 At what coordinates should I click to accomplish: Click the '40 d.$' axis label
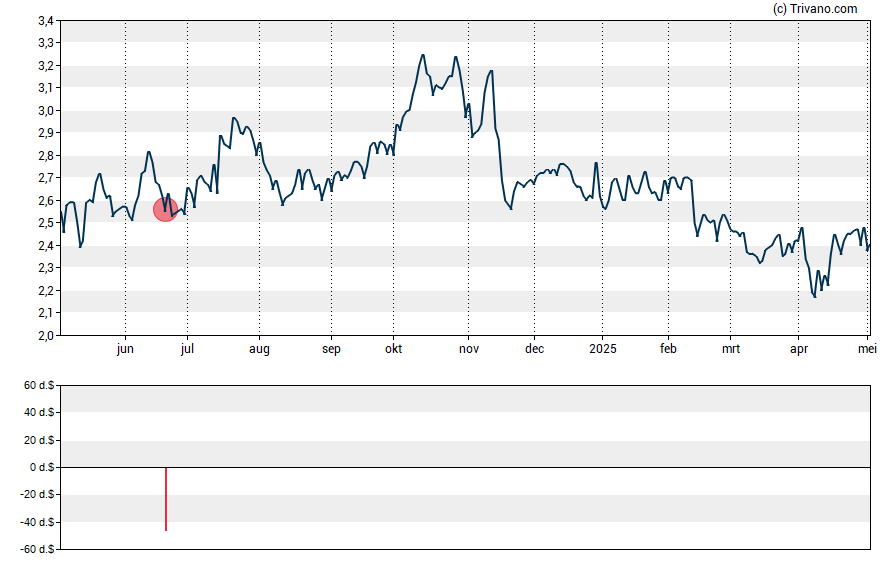pyautogui.click(x=39, y=413)
